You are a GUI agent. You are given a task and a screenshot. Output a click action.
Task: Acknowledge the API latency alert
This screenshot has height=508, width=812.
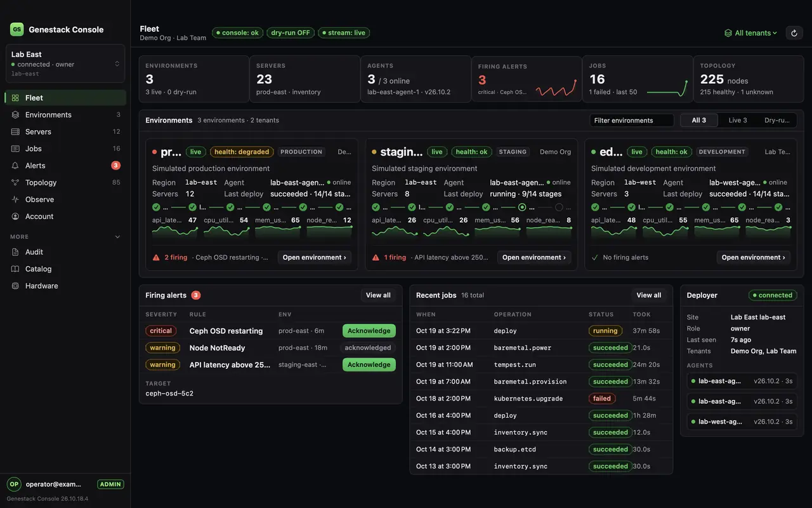coord(369,364)
